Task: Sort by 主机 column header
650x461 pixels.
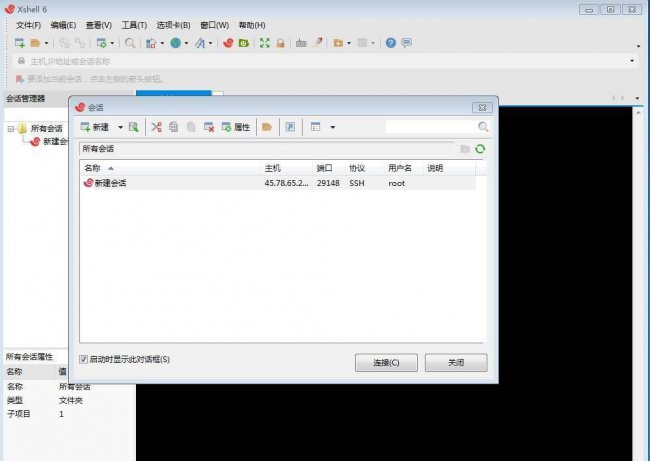Action: pos(287,168)
